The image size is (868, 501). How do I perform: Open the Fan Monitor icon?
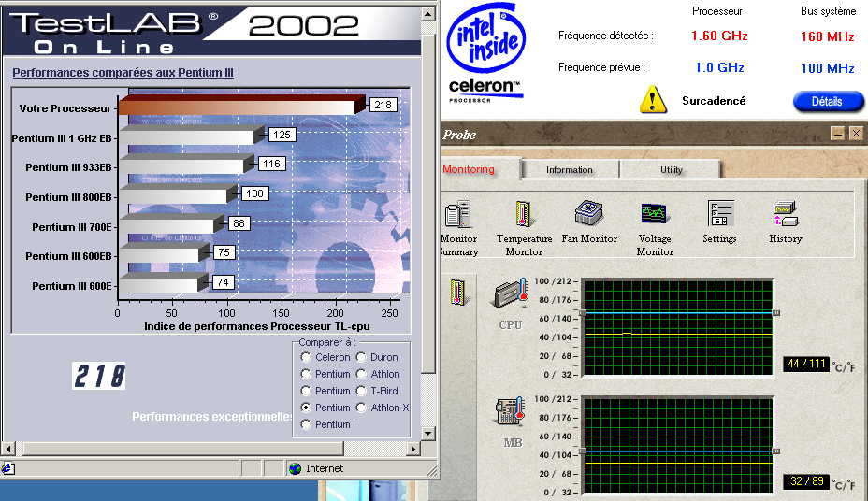(x=589, y=213)
